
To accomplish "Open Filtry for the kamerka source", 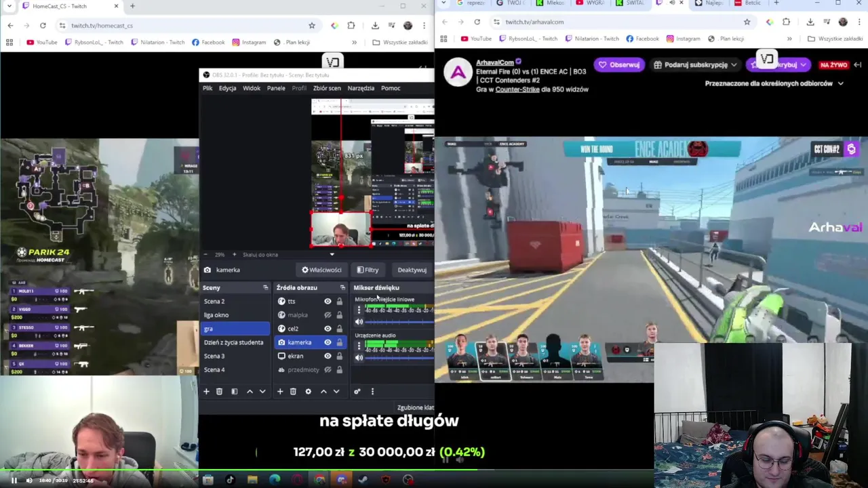I will pyautogui.click(x=368, y=270).
